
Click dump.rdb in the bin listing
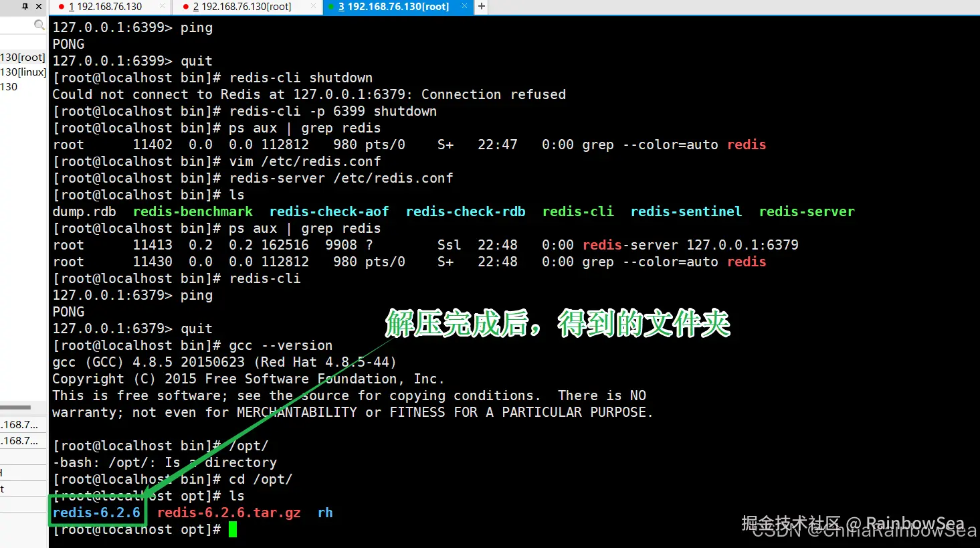84,211
